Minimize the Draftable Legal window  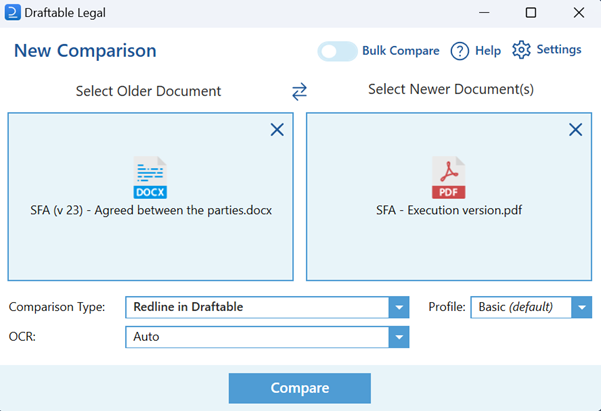[x=484, y=13]
